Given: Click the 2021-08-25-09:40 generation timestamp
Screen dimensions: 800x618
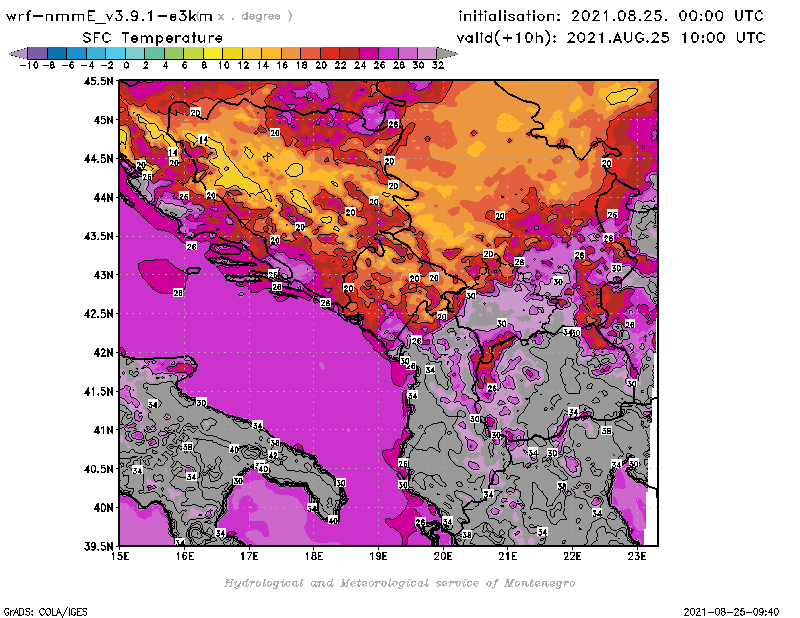Looking at the screenshot, I should tap(731, 612).
